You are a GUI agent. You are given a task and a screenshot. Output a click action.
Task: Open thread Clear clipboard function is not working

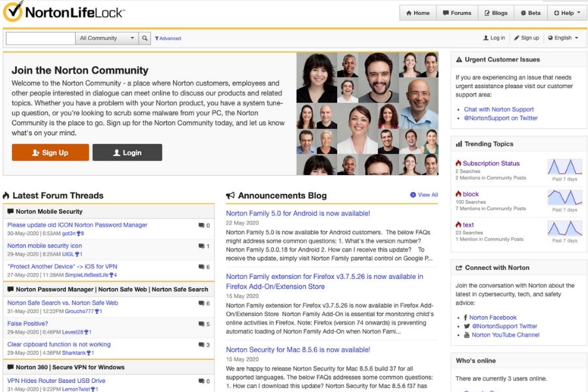[59, 344]
